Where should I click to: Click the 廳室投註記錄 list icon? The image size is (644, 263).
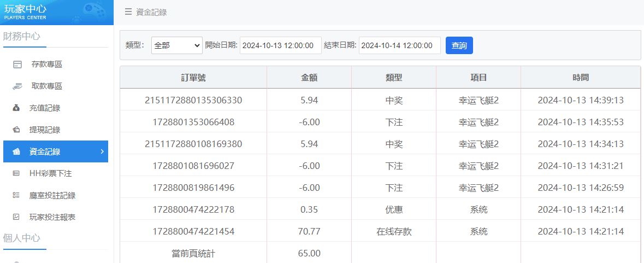tap(17, 196)
